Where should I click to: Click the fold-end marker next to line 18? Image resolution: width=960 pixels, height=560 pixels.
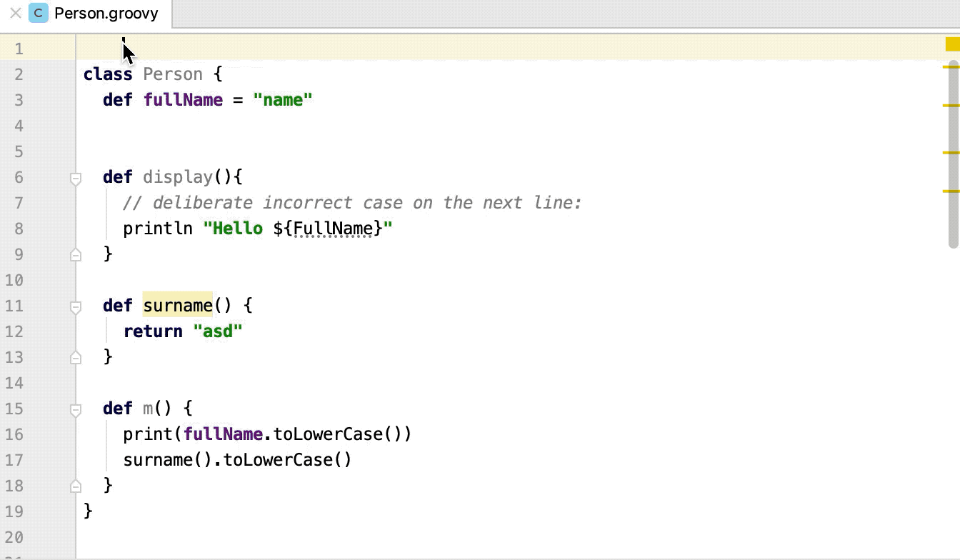coord(75,486)
